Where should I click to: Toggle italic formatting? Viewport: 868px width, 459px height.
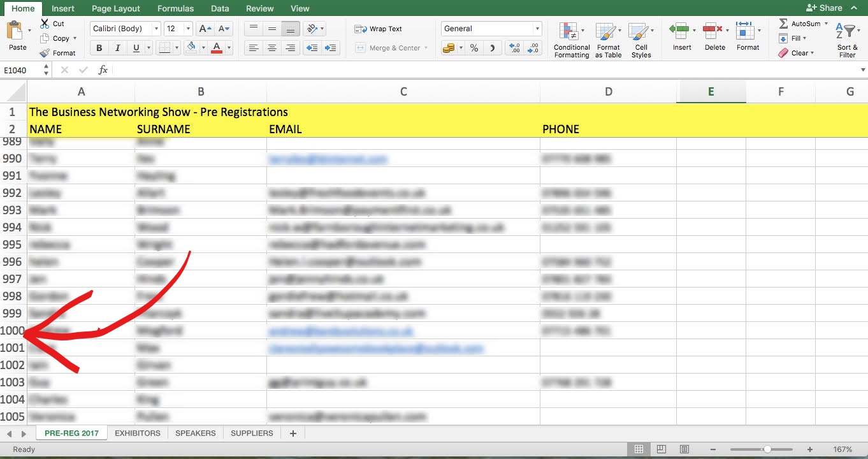117,48
